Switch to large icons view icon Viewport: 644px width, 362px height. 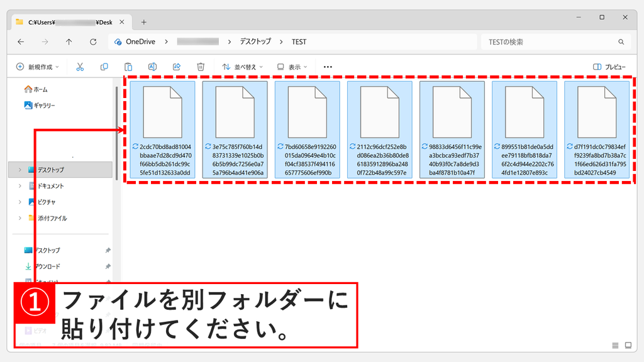coord(628,346)
